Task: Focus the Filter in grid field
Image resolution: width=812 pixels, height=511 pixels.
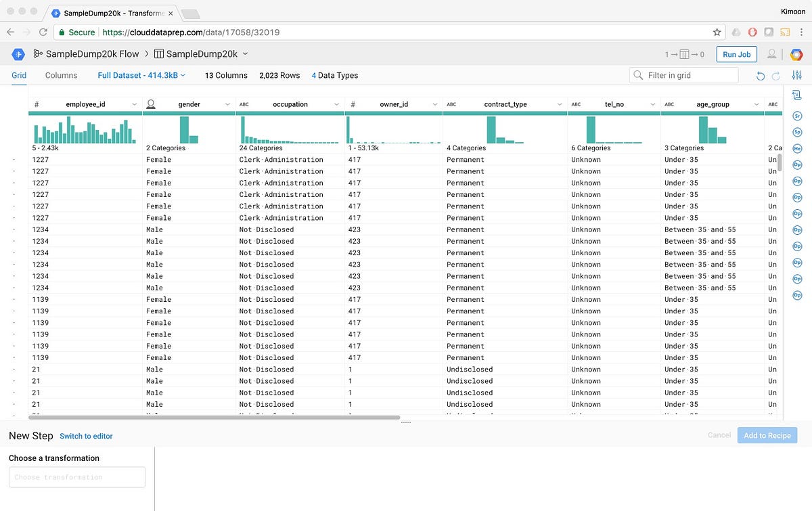Action: (683, 75)
